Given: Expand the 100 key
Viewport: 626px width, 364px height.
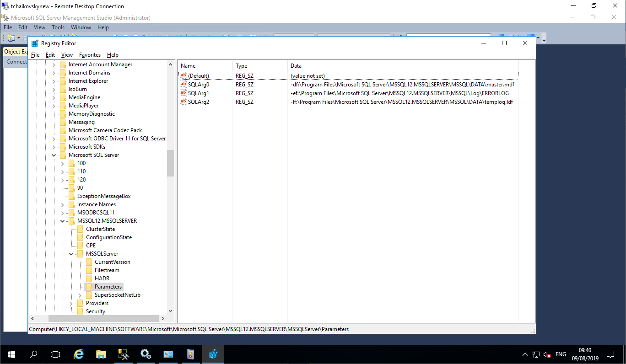Looking at the screenshot, I should (x=63, y=163).
